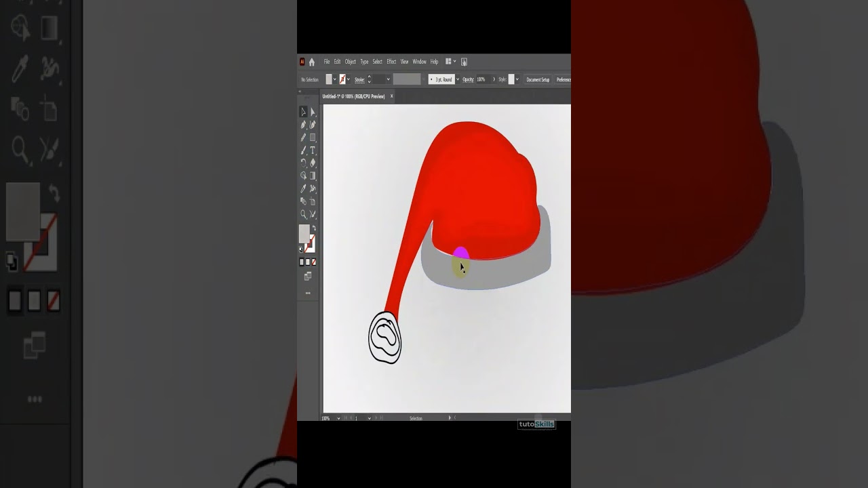Set paint mode to Color

click(x=302, y=262)
